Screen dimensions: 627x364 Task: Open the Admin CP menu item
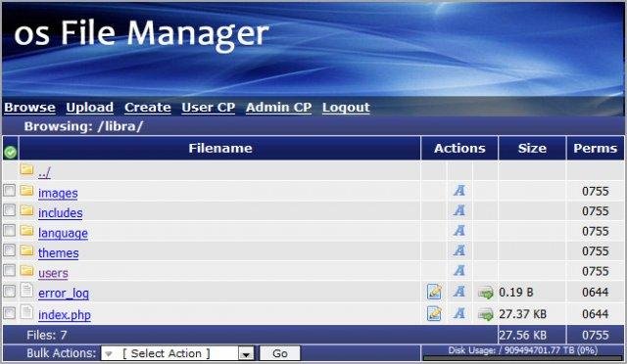coord(278,107)
